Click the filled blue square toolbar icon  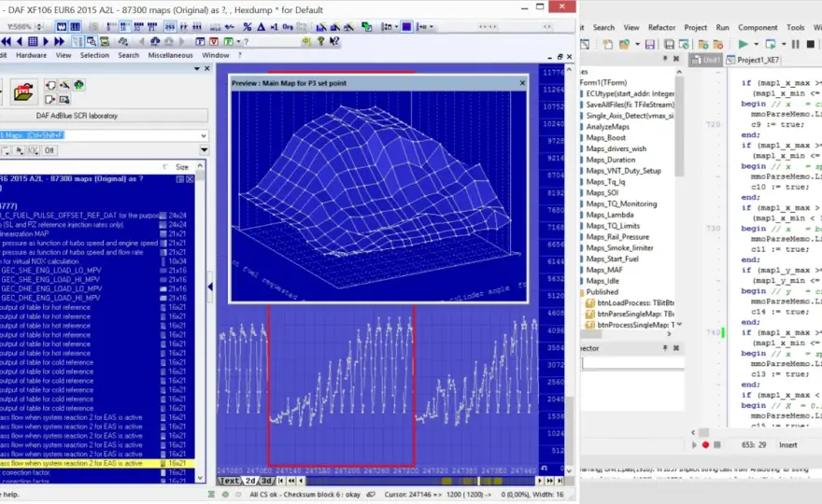point(406,27)
